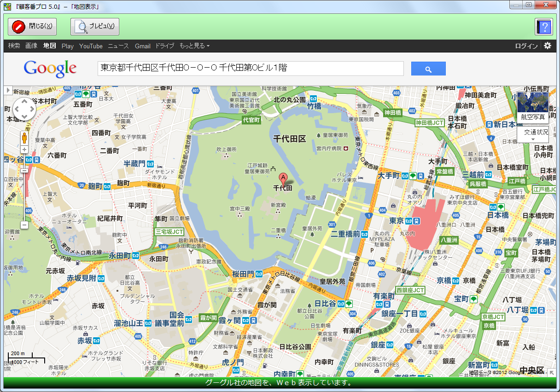Zoom out with the bottom minus button

tap(24, 225)
